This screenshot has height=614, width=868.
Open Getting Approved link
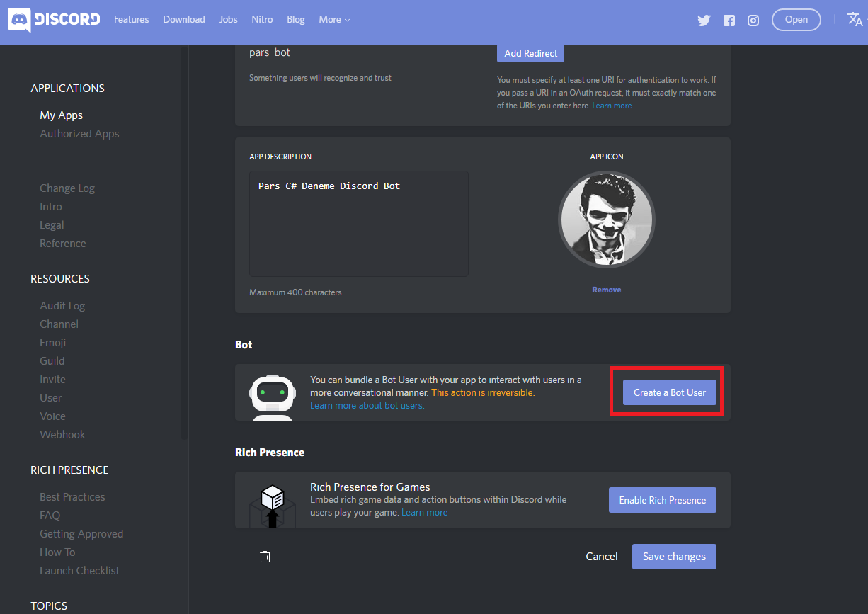pyautogui.click(x=81, y=534)
